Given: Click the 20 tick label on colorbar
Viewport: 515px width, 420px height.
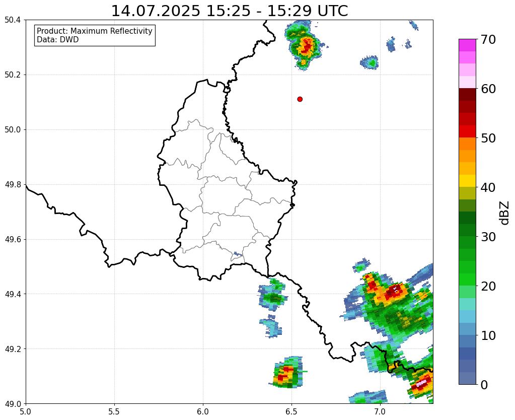Looking at the screenshot, I should (488, 286).
